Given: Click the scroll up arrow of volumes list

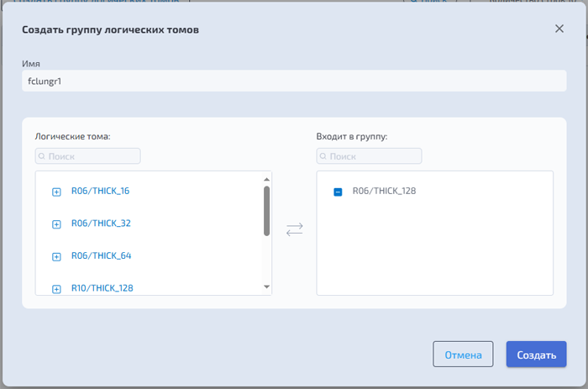Looking at the screenshot, I should click(266, 179).
